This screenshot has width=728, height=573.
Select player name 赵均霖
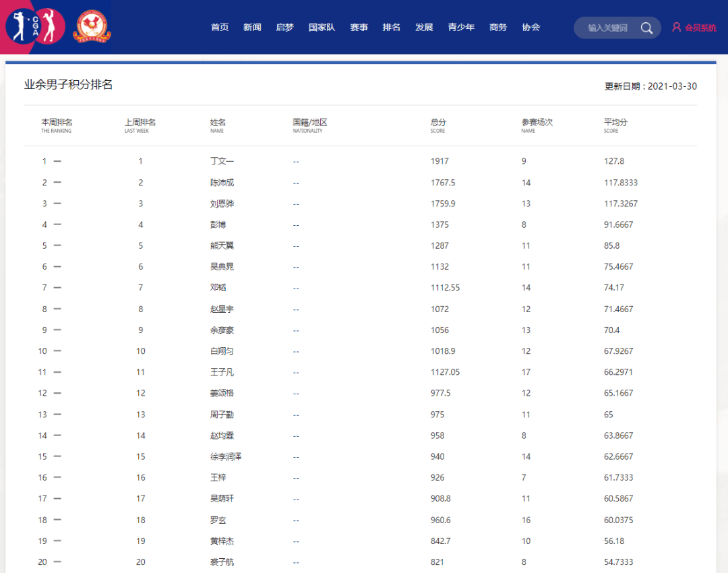pos(222,435)
